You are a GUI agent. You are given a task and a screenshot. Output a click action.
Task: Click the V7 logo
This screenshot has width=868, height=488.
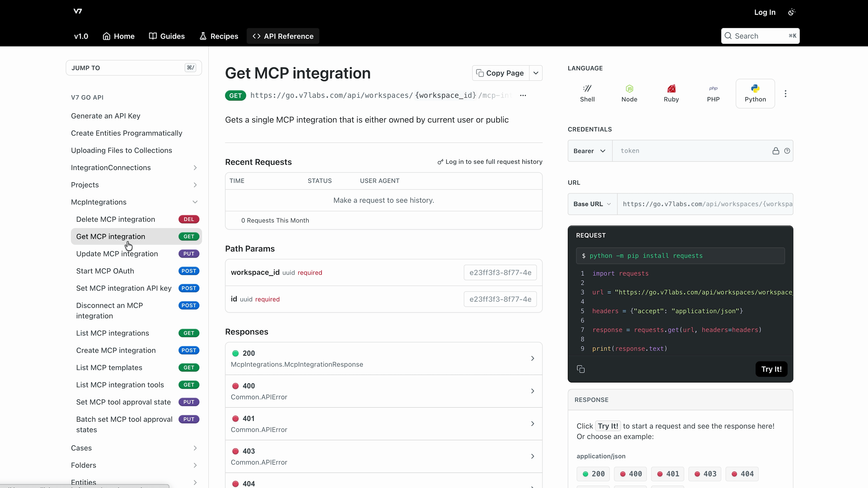78,11
